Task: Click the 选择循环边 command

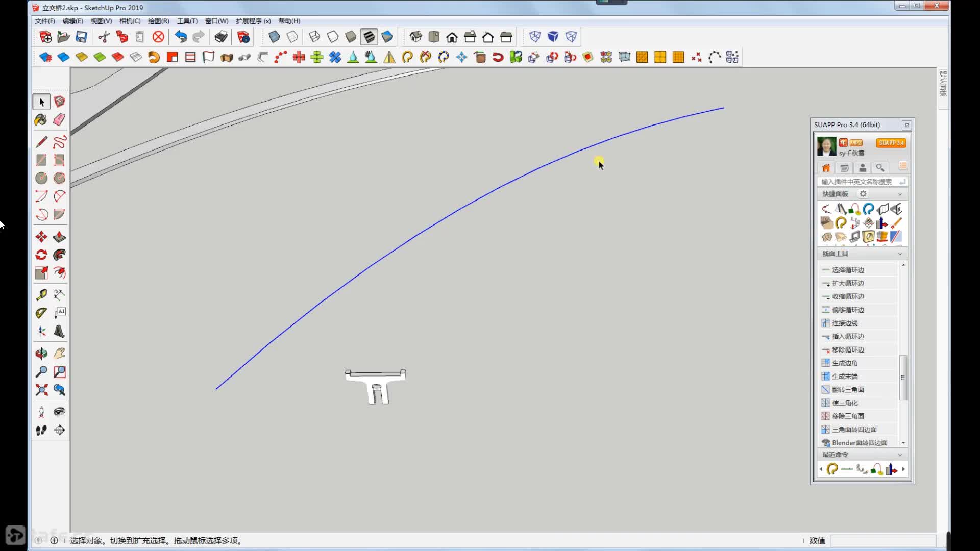Action: pyautogui.click(x=858, y=270)
